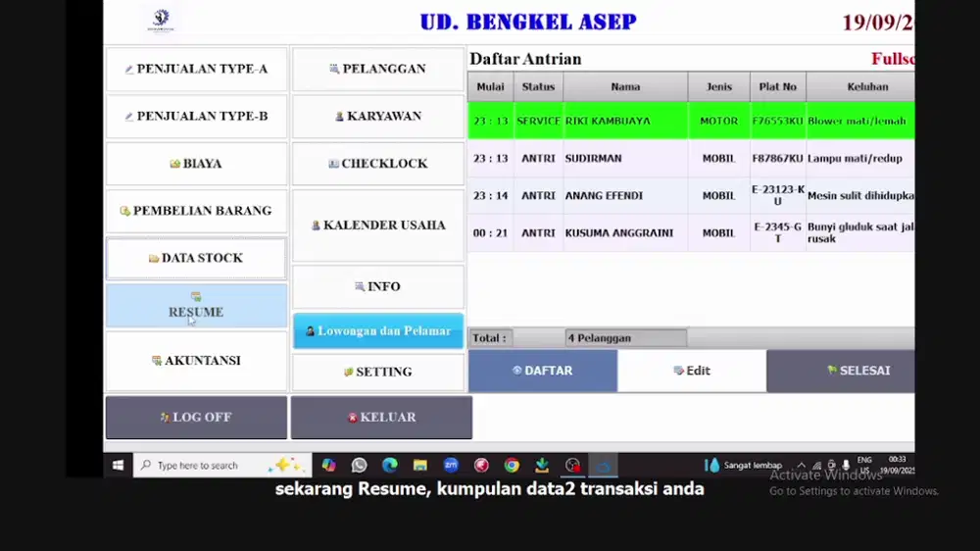Click the Edit queue button
This screenshot has height=551, width=980.
click(x=692, y=371)
